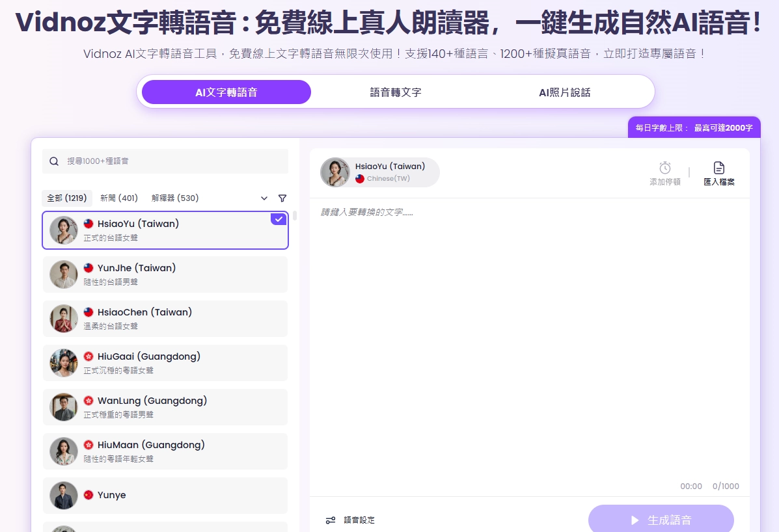The width and height of the screenshot is (779, 532).
Task: Click the 添加停頓 label
Action: click(664, 182)
